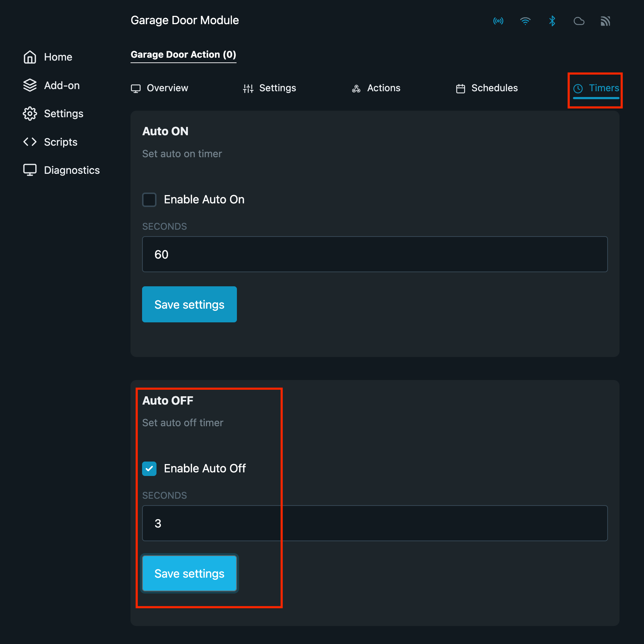Viewport: 644px width, 644px height.
Task: Uncheck the Enable Auto Off checkbox
Action: (x=149, y=468)
